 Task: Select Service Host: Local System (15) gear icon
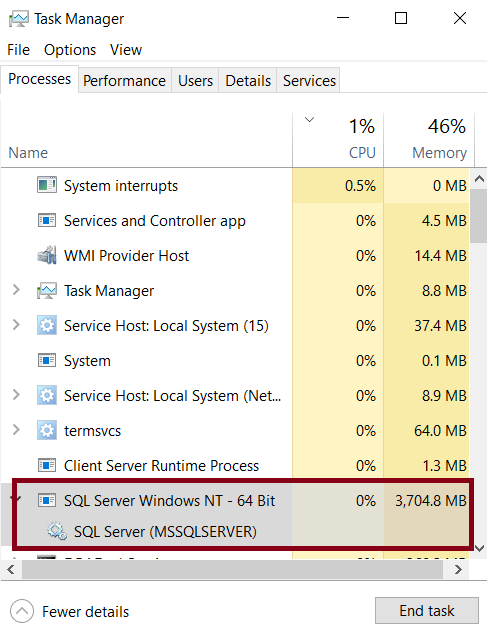pos(47,325)
